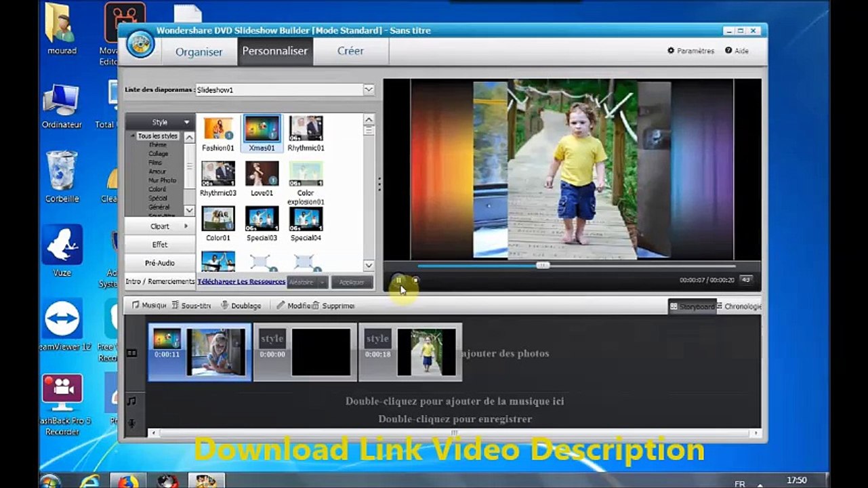
Task: Switch to Chronologie view
Action: point(739,306)
